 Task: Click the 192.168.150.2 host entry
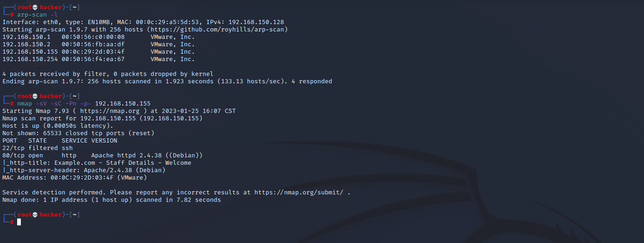[x=99, y=44]
